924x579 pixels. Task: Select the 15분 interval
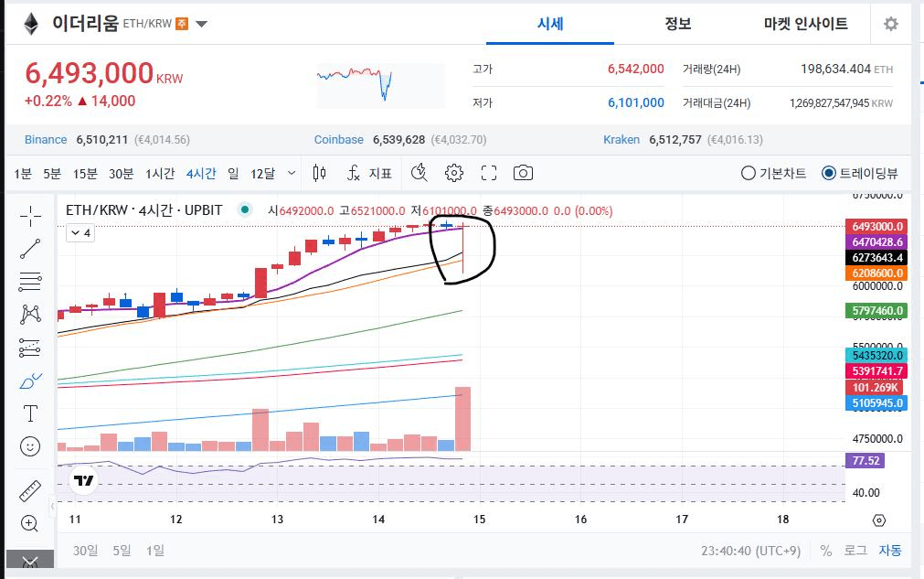[x=85, y=174]
